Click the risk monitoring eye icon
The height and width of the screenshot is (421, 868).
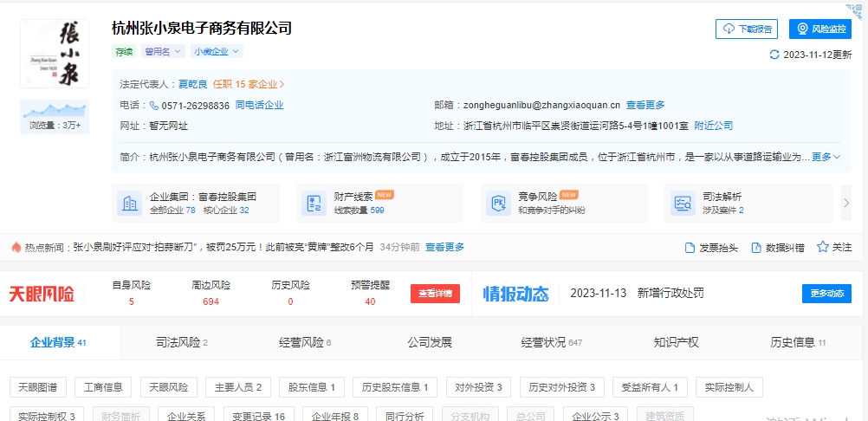click(802, 29)
